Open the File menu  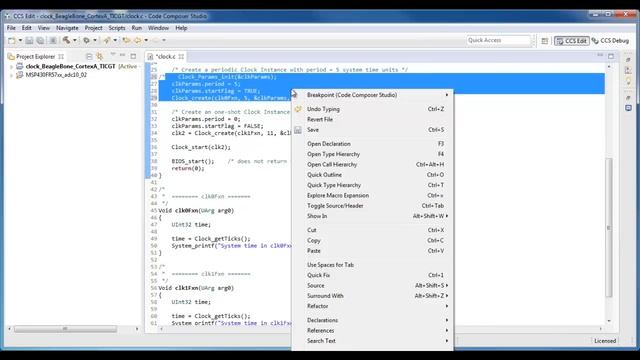[11, 28]
